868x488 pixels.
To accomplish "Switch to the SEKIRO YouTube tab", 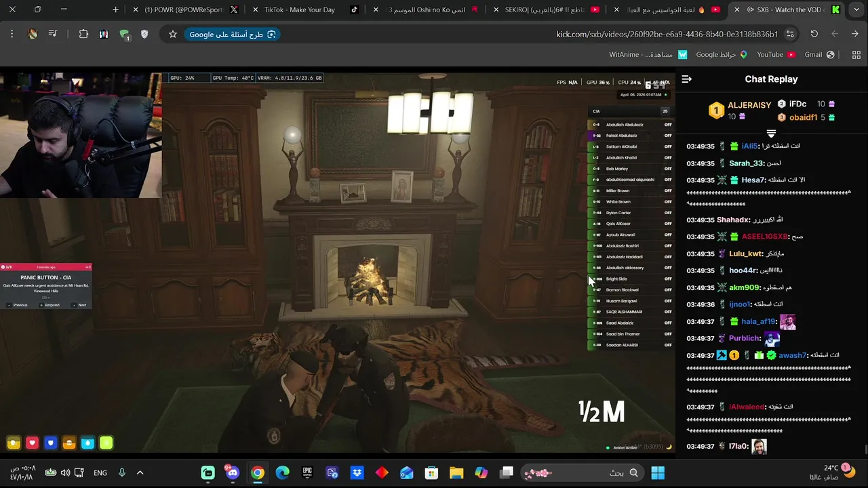I will coord(546,10).
